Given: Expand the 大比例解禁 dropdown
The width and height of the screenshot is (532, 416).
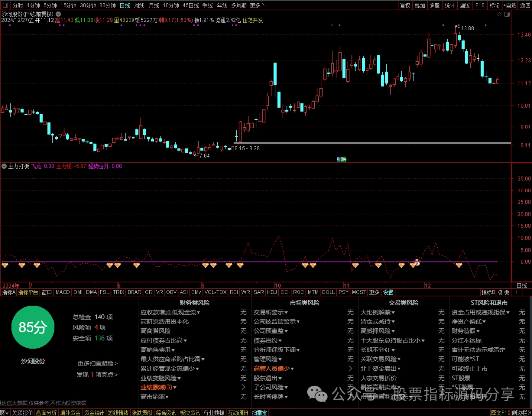Looking at the screenshot, I should pyautogui.click(x=377, y=312).
